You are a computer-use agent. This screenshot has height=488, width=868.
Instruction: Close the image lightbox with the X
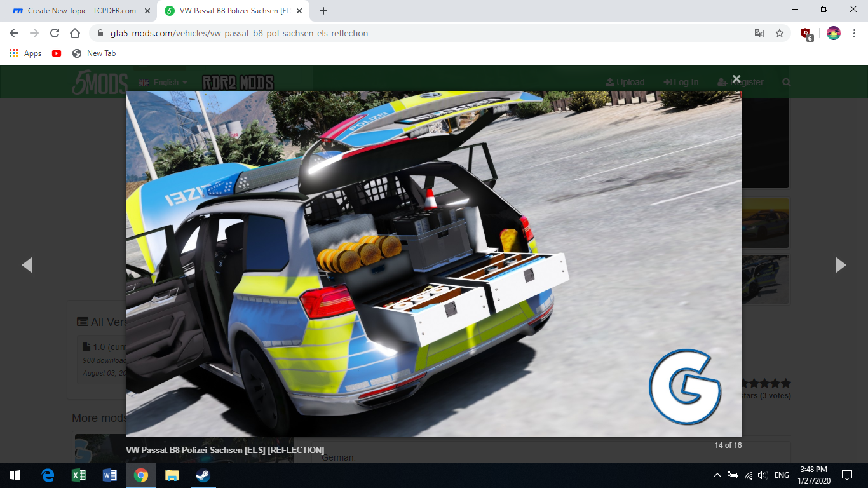736,79
